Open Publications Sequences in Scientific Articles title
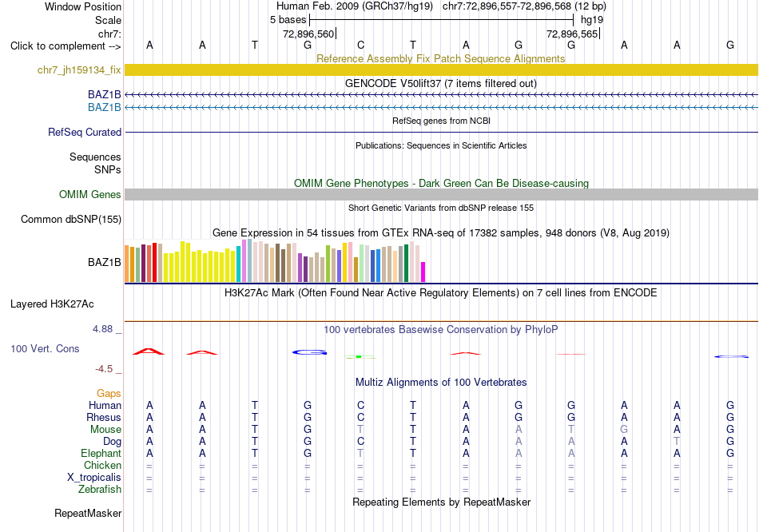Screen dimensions: 759x532 coord(441,145)
